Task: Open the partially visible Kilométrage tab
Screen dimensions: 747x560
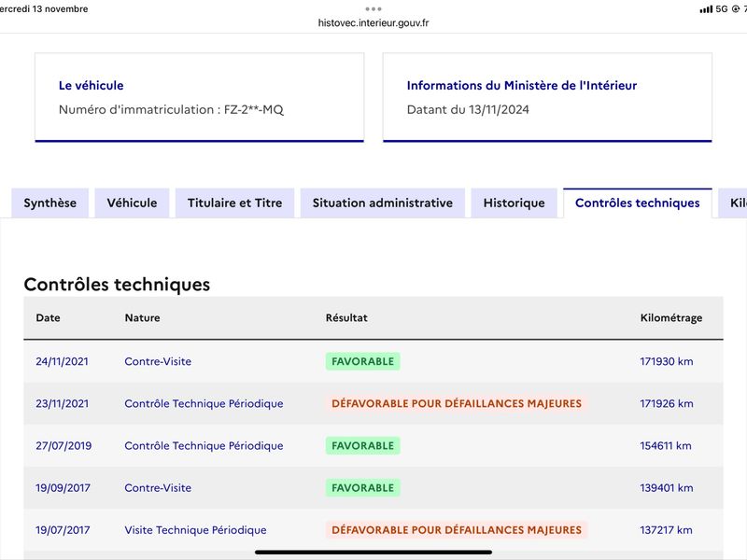Action: click(733, 203)
